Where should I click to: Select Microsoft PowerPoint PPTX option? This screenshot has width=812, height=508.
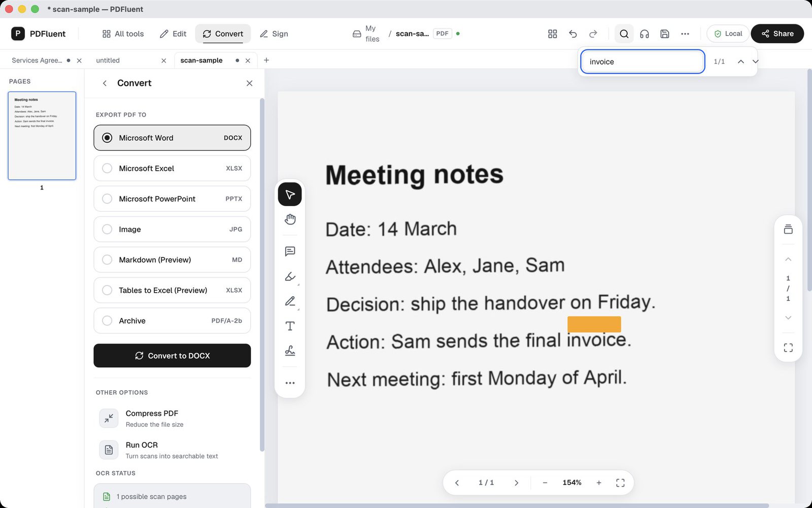coord(172,199)
